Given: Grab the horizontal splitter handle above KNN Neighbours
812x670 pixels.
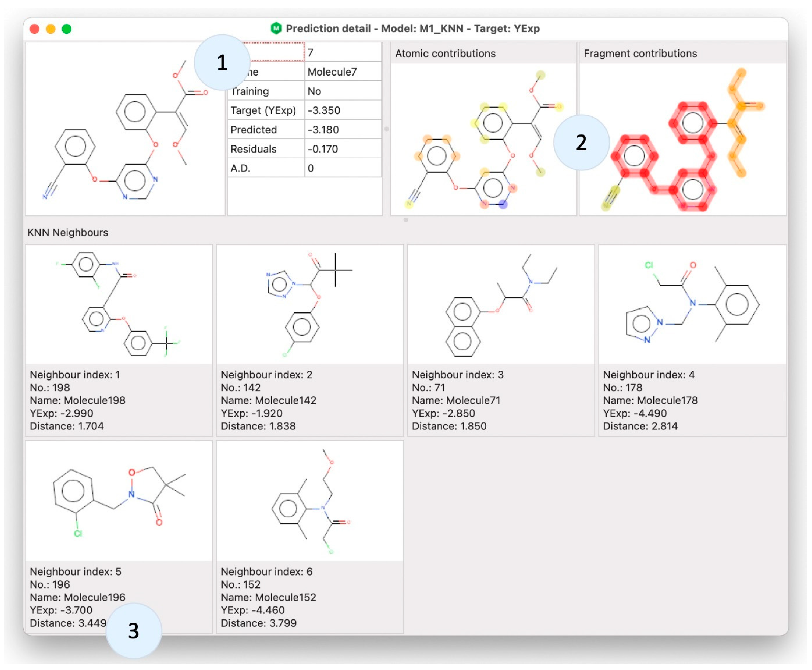Looking at the screenshot, I should (x=406, y=220).
